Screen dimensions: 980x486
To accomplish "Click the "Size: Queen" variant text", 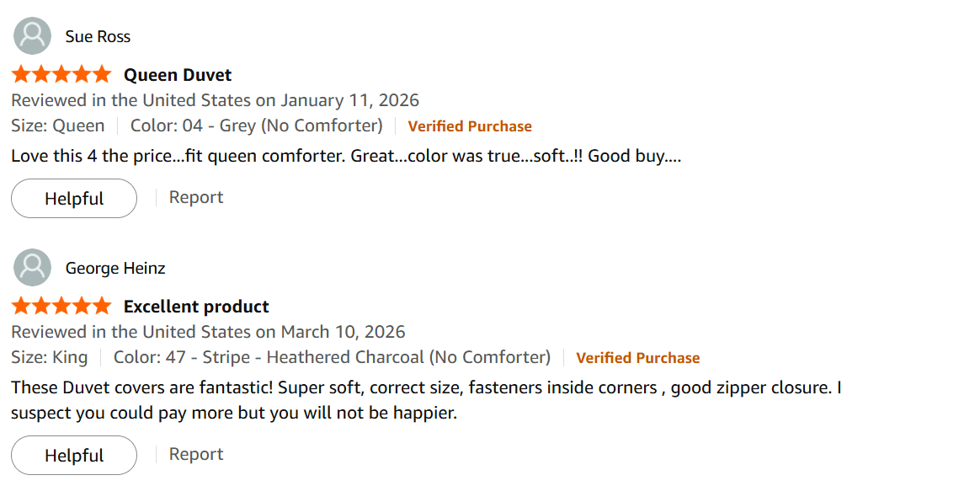I will tap(58, 126).
